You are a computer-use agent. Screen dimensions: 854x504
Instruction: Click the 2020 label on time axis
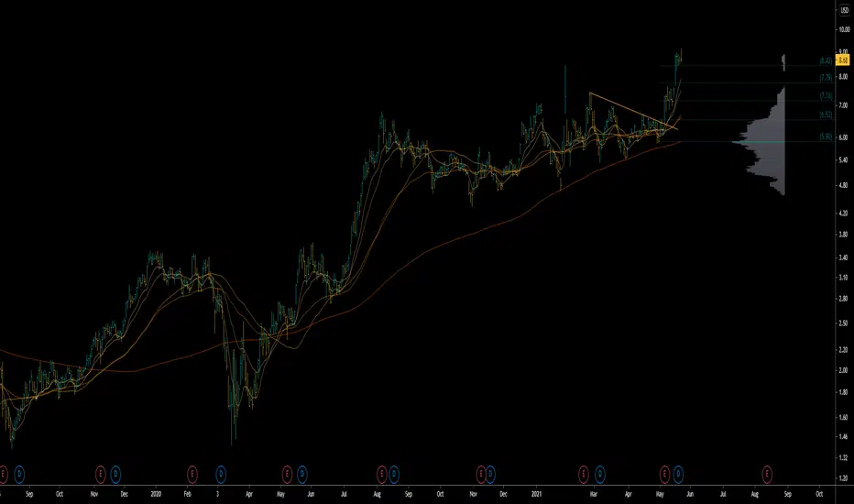pos(157,494)
